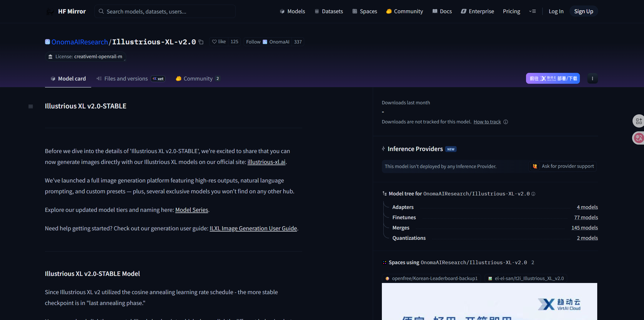Open the table of contents icon
This screenshot has height=320, width=644.
coord(31,106)
